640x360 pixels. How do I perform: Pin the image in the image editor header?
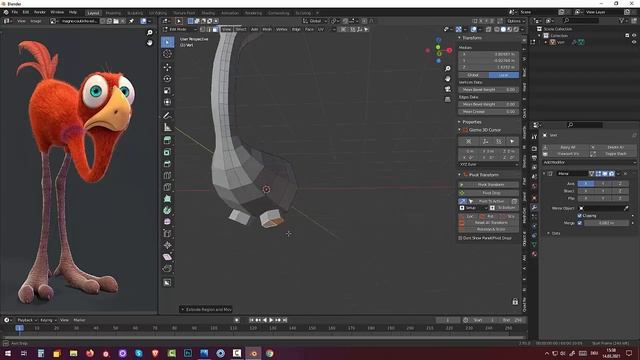131,21
